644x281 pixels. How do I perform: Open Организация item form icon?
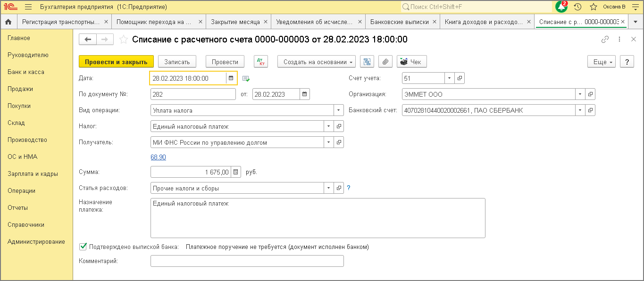[x=590, y=94]
